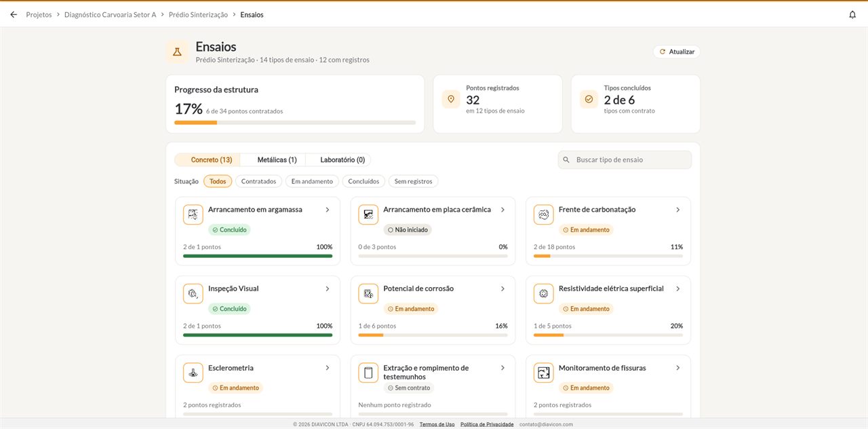868x429 pixels.
Task: Click the 'Nenhum ponto registrado' text
Action: (395, 405)
